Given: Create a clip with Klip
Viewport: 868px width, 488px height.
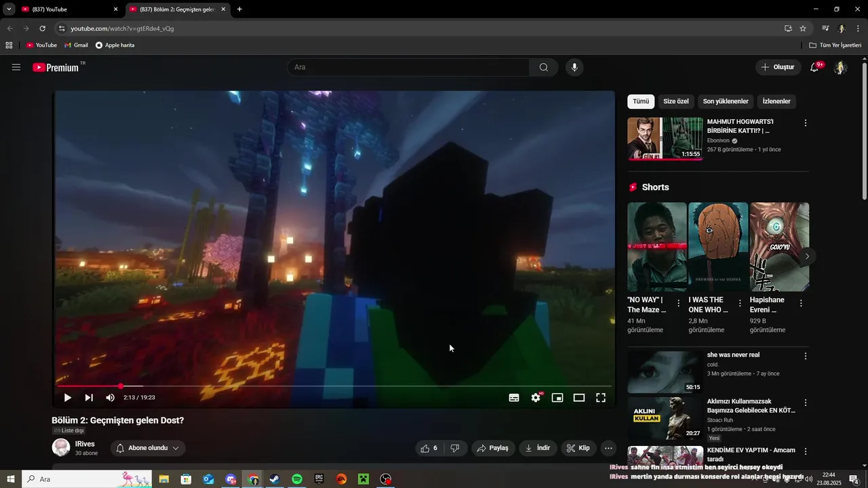Looking at the screenshot, I should tap(578, 448).
